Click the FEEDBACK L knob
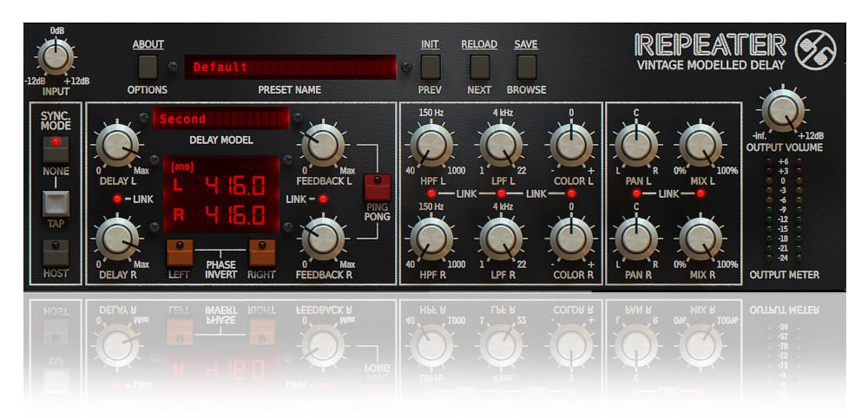Image resolution: width=868 pixels, height=418 pixels. coord(323,146)
